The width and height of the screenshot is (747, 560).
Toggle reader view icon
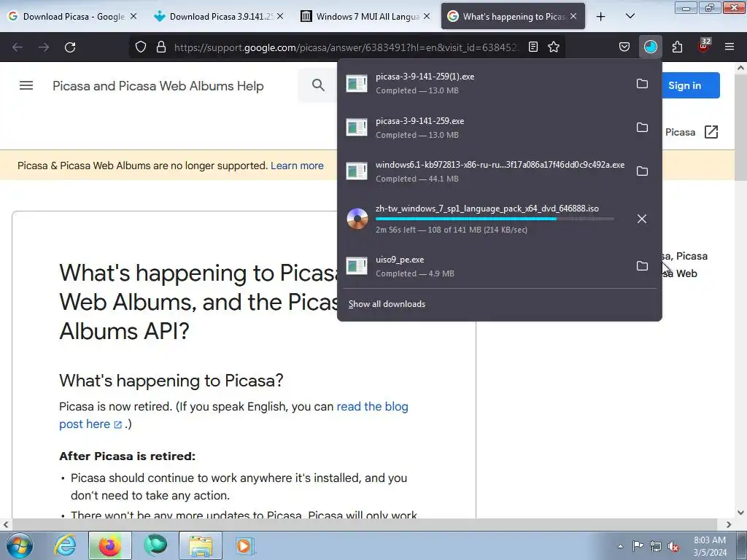tap(533, 47)
